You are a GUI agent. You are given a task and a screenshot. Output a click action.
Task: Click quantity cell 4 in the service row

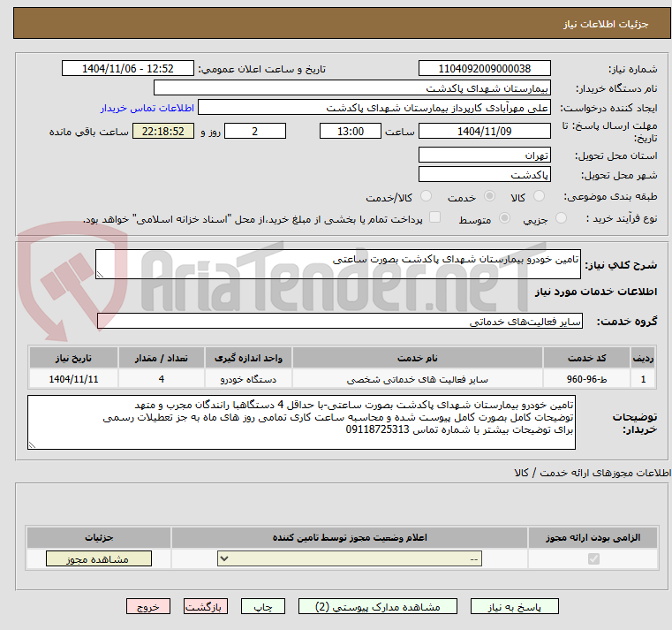tap(161, 379)
